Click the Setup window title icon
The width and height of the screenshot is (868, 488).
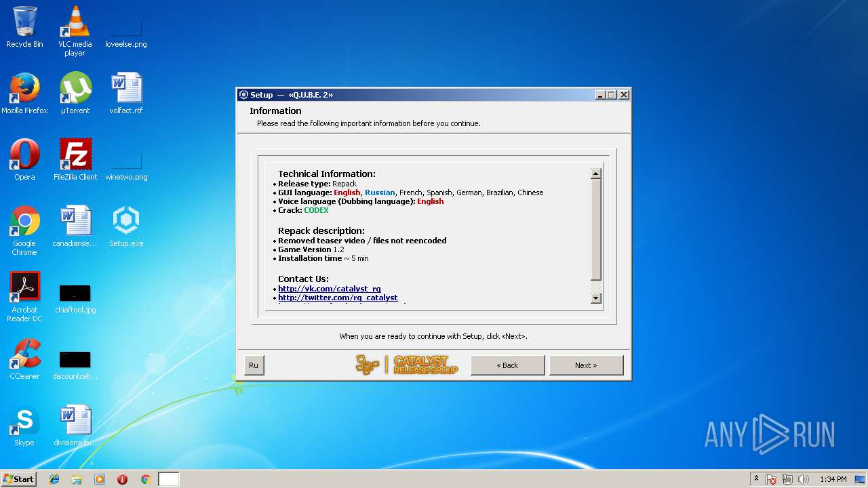click(243, 95)
